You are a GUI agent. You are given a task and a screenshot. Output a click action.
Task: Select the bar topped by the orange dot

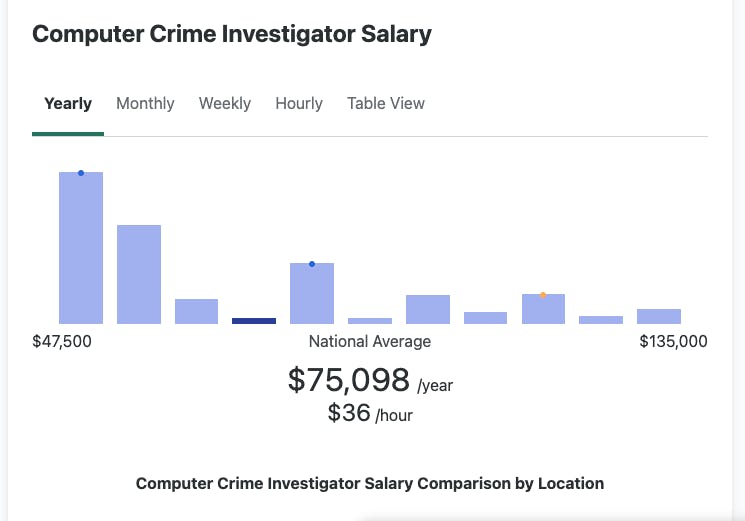click(x=543, y=310)
